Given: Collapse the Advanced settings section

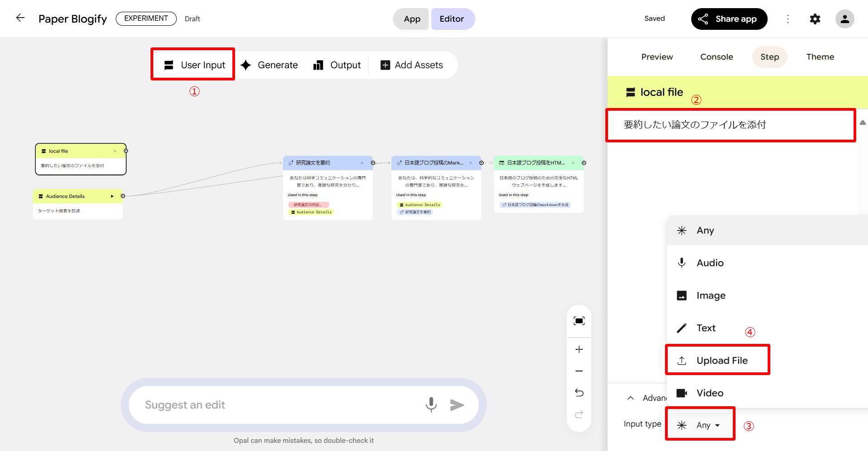Looking at the screenshot, I should tap(631, 398).
